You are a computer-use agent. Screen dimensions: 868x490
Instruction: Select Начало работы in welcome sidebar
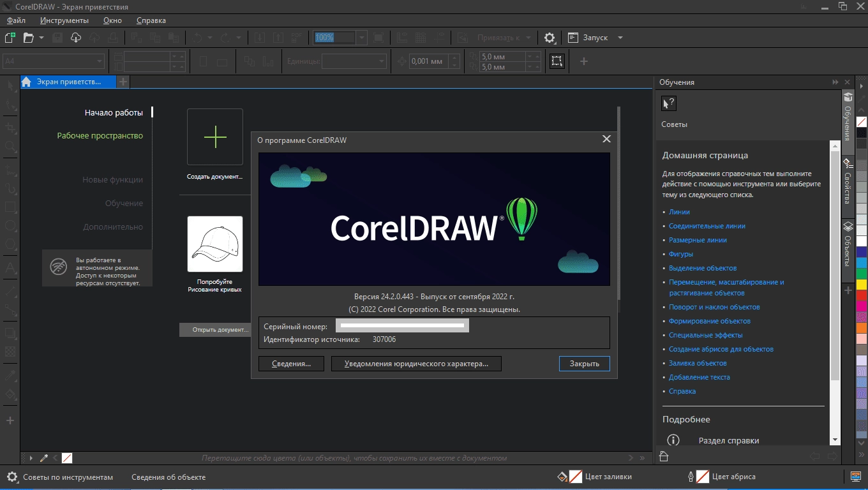point(114,112)
